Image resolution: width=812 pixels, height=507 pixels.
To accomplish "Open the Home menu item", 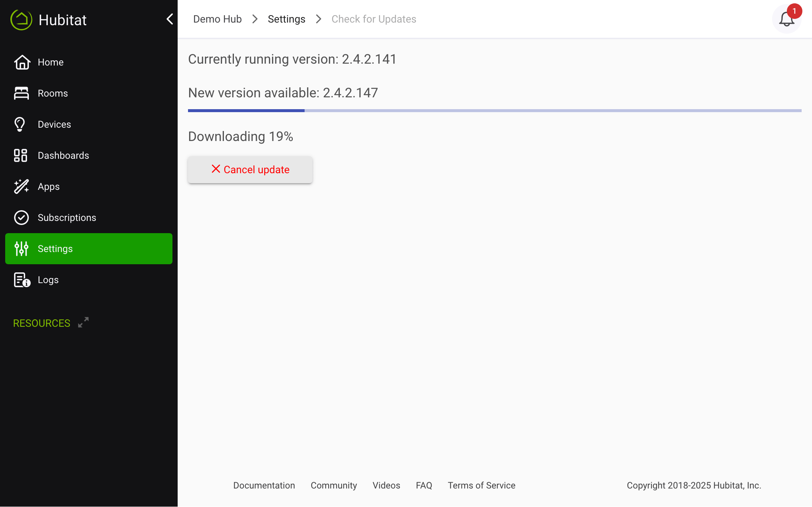I will point(89,62).
